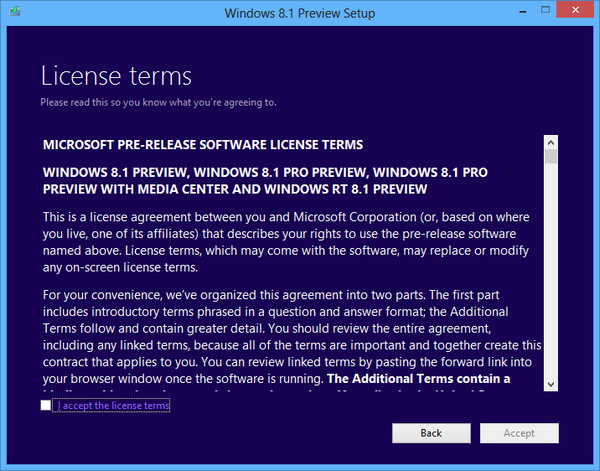This screenshot has width=600, height=471.
Task: Click the bold "The Additional Terms contain a" text
Action: click(419, 379)
